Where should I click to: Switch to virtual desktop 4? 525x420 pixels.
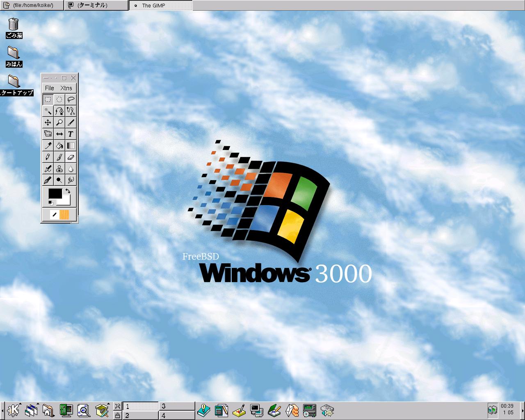177,415
